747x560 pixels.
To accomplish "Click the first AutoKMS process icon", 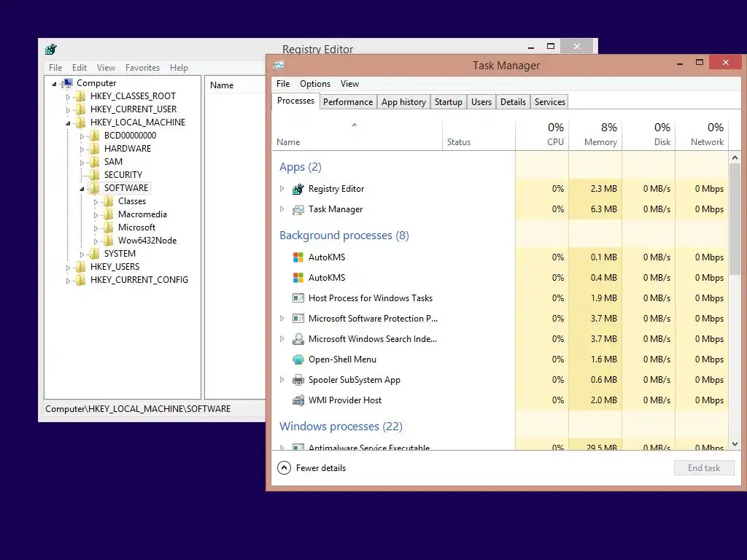I will (298, 257).
